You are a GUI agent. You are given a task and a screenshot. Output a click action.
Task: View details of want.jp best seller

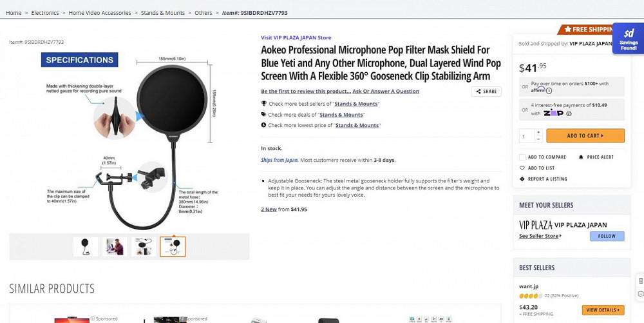603,310
